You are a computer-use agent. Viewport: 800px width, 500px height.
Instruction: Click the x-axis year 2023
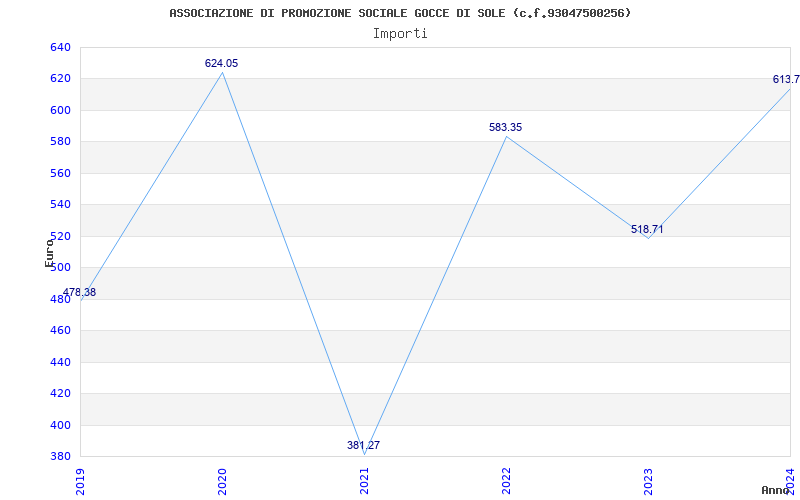(x=648, y=481)
